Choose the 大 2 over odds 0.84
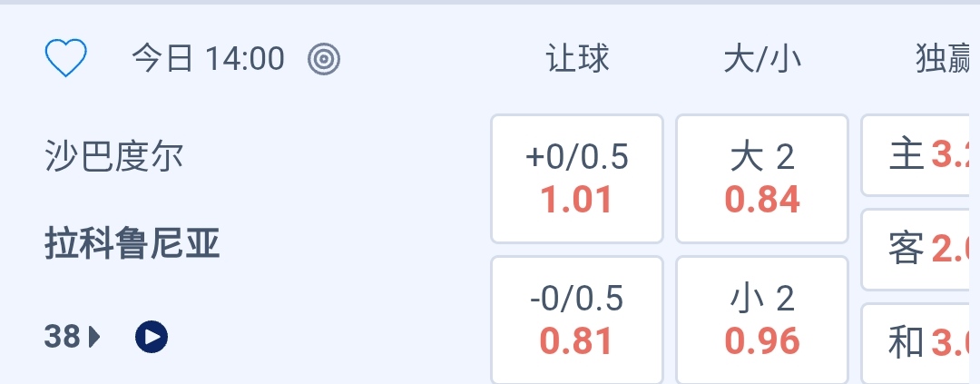The width and height of the screenshot is (980, 384). point(762,179)
